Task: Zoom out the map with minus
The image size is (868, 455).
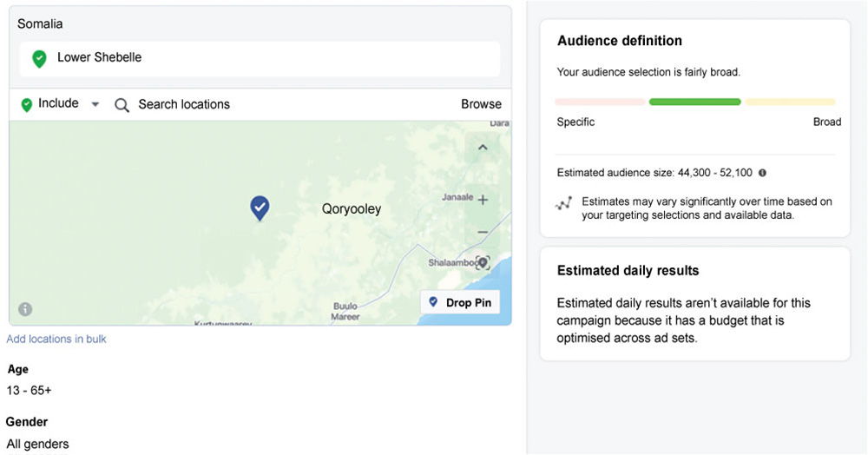Action: (483, 232)
